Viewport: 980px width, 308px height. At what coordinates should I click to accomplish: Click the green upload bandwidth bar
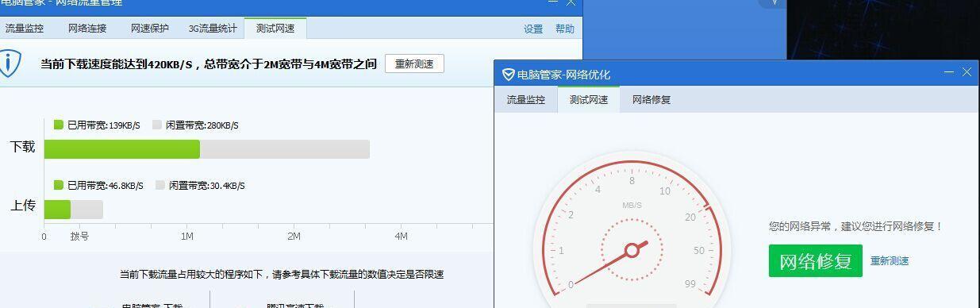point(57,210)
